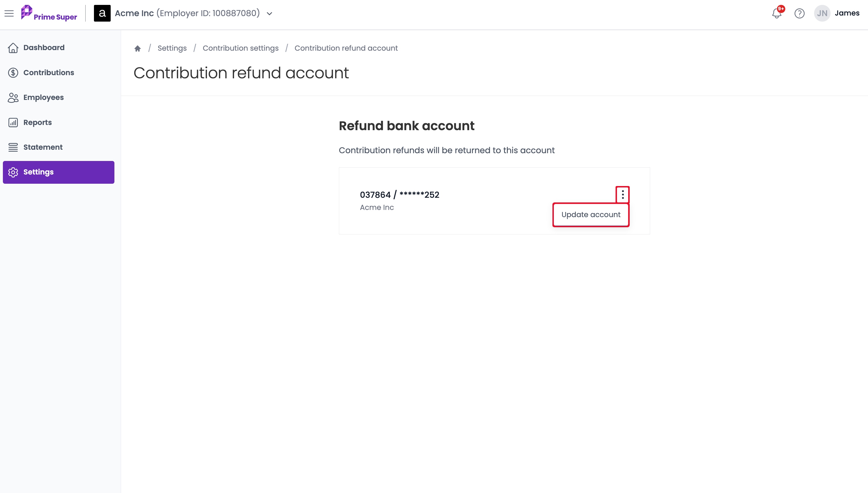Open the three-dot account options menu
This screenshot has width=868, height=493.
click(622, 194)
